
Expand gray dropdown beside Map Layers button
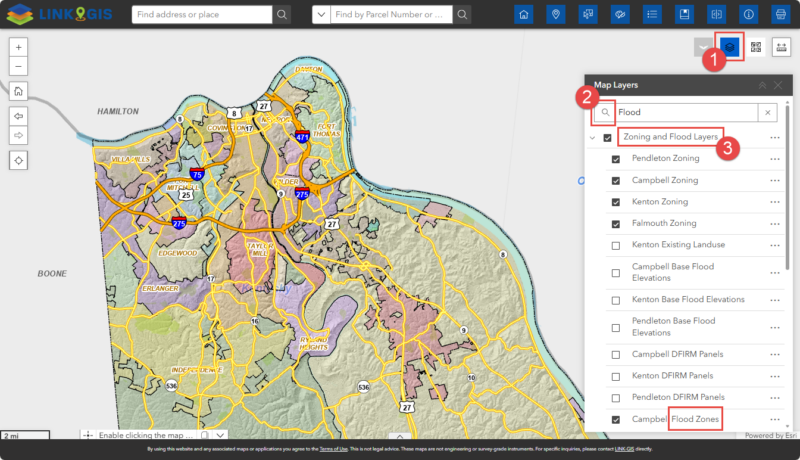tap(704, 47)
